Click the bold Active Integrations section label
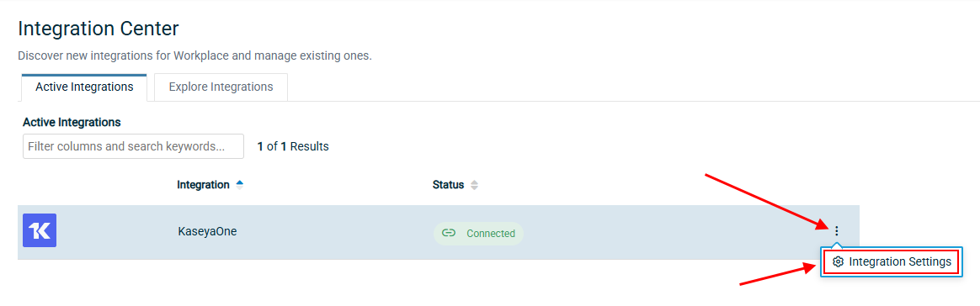 tap(72, 122)
